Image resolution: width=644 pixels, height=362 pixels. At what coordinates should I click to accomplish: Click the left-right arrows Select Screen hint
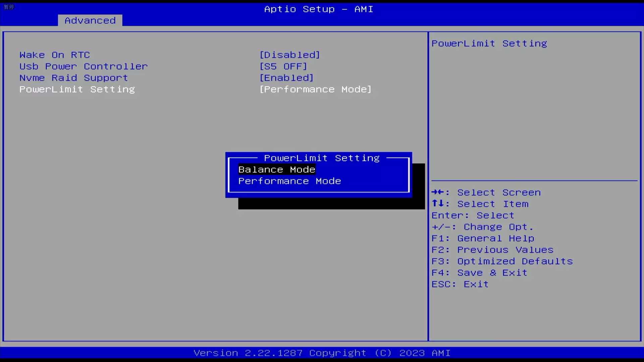pos(486,192)
